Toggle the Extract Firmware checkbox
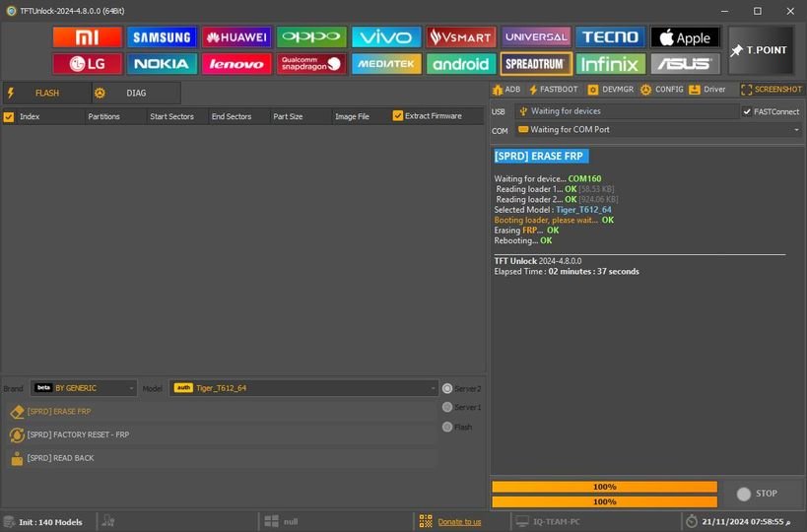 (x=397, y=116)
